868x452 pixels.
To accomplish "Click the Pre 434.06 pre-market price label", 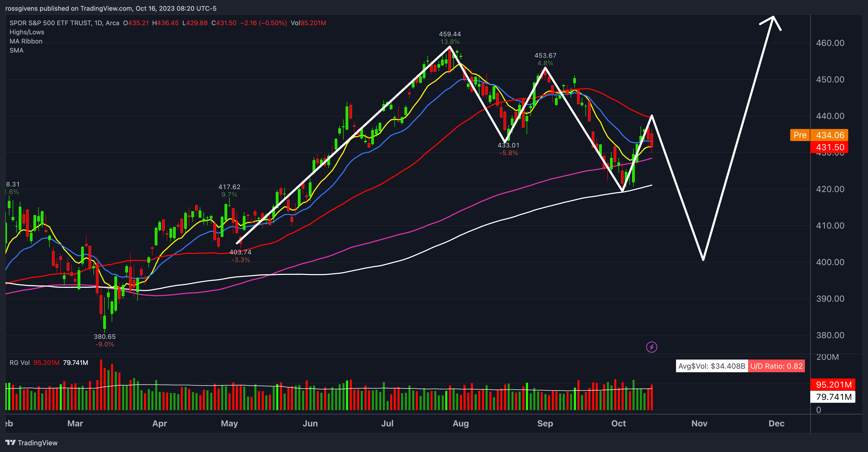I will tap(819, 135).
